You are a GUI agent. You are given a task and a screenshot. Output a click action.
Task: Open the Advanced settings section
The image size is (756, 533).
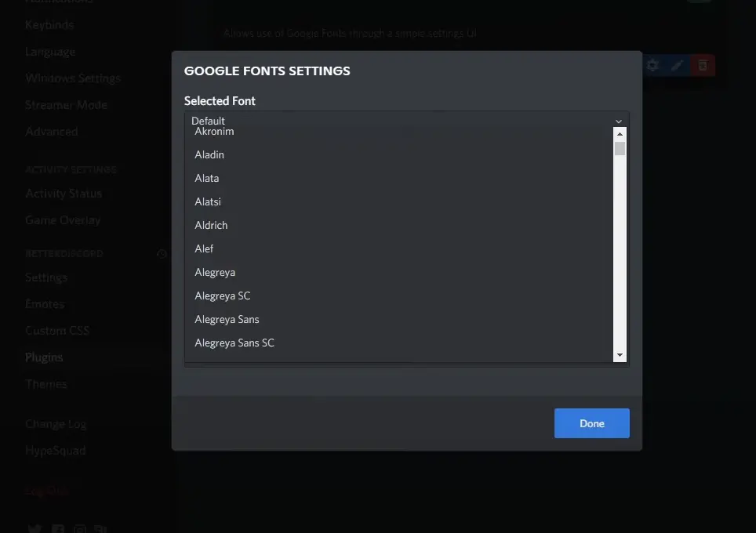[x=52, y=131]
